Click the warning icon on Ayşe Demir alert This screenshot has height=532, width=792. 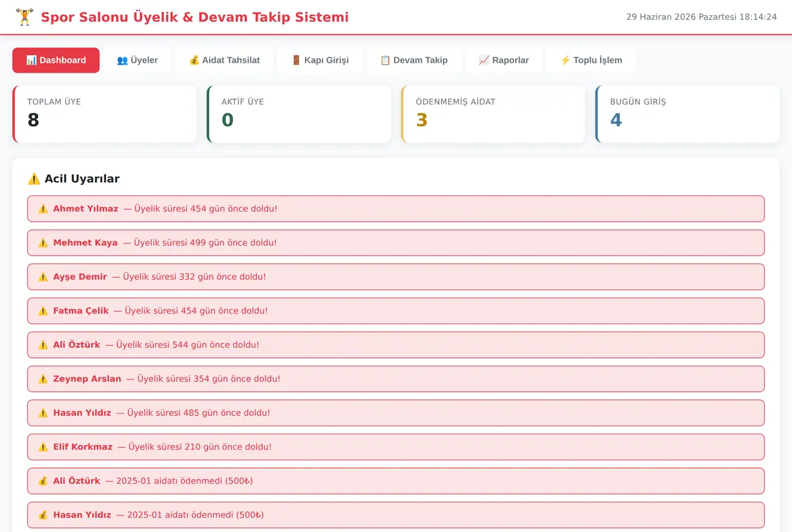click(x=43, y=277)
